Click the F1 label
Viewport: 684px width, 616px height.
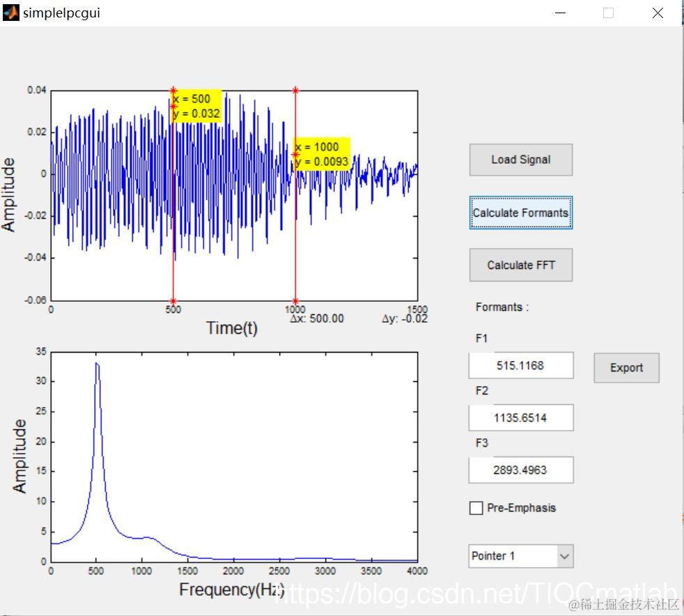[x=481, y=339]
